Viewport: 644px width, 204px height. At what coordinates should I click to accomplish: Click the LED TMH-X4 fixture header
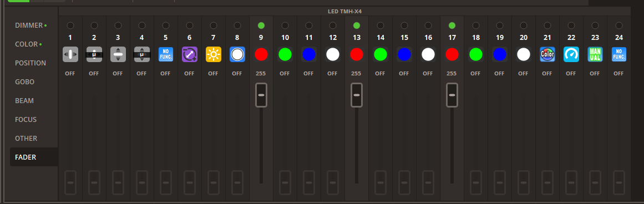point(344,11)
